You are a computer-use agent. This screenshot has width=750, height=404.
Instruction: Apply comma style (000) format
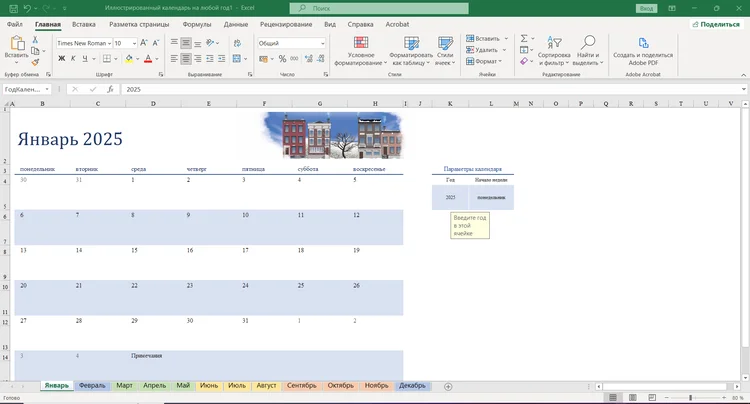(x=294, y=59)
